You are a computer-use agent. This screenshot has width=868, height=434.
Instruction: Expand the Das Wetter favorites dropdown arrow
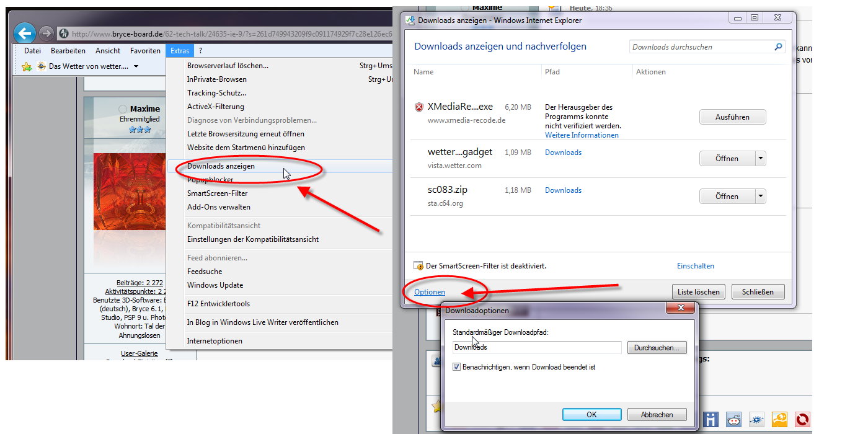pyautogui.click(x=136, y=66)
